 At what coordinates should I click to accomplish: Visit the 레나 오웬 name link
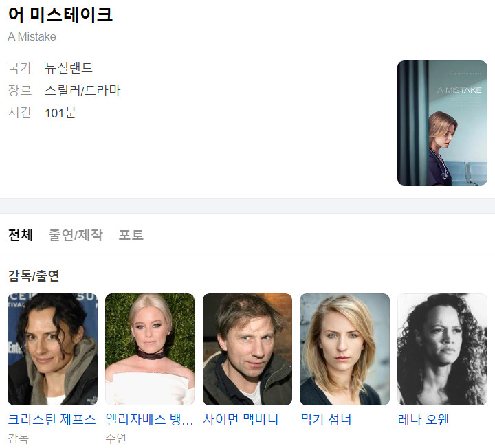423,419
